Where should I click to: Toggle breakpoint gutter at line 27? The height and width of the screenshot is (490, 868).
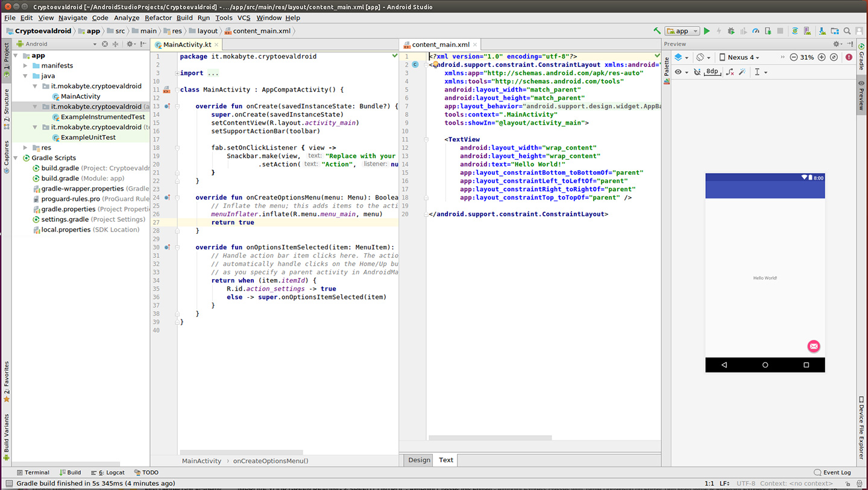[x=172, y=222]
